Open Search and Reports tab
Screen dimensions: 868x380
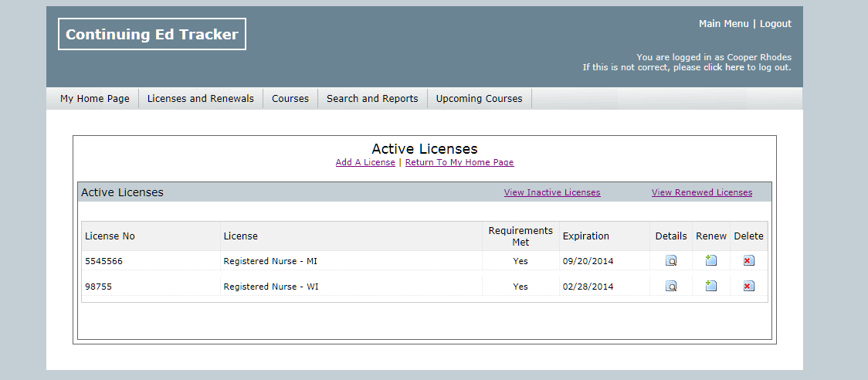coord(372,99)
